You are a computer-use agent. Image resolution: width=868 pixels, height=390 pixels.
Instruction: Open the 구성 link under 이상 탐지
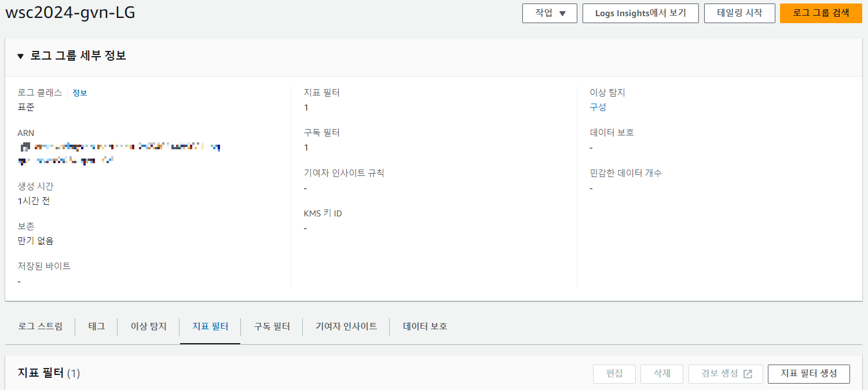pos(598,107)
